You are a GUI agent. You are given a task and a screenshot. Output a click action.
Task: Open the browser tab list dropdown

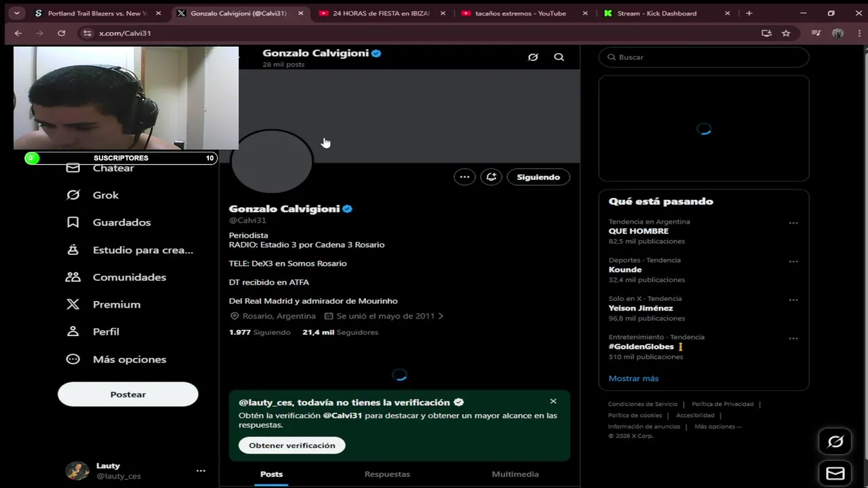click(16, 13)
